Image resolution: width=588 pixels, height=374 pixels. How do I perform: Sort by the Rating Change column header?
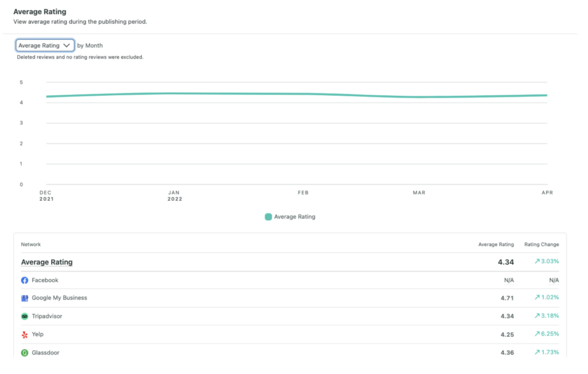pyautogui.click(x=541, y=244)
